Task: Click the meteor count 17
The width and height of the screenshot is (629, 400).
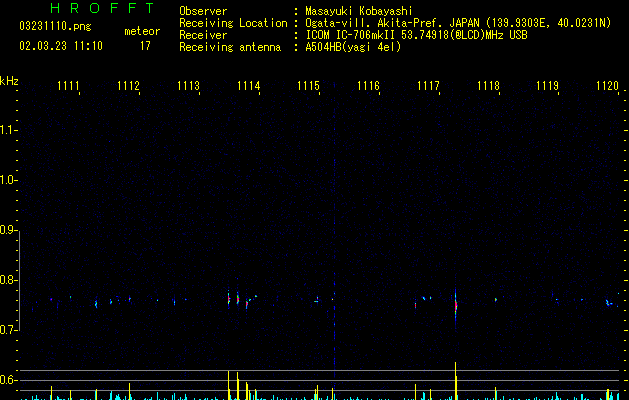Action: tap(145, 46)
